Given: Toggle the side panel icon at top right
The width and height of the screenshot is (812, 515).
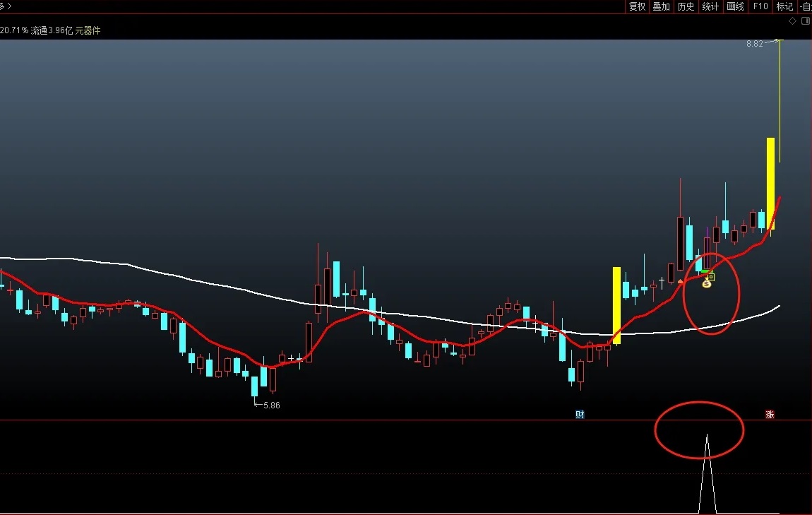Looking at the screenshot, I should (x=805, y=20).
